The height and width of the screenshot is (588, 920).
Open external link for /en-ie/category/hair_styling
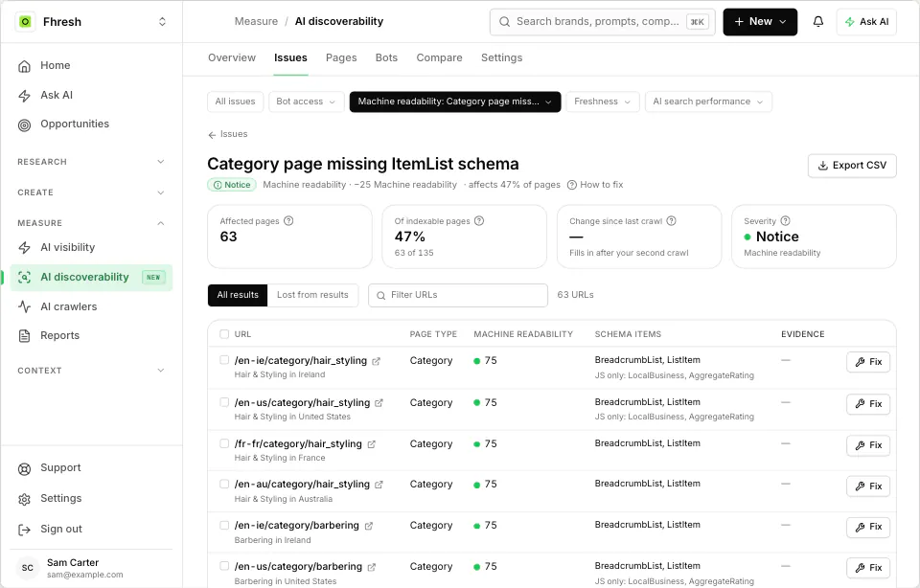click(x=376, y=361)
